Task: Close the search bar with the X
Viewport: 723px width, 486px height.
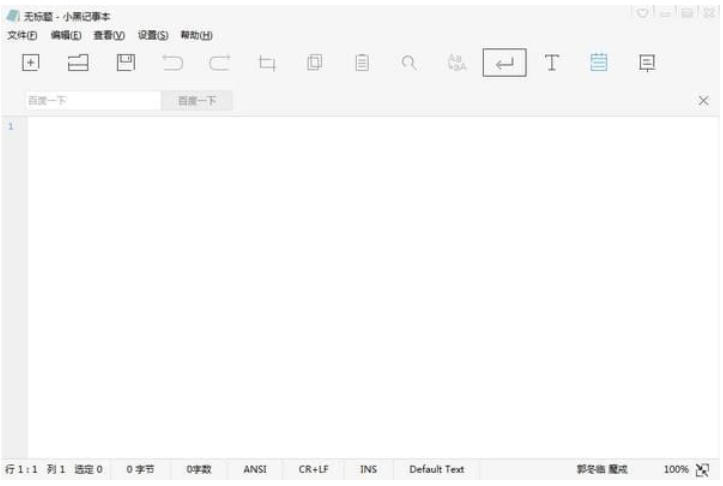Action: pos(703,101)
